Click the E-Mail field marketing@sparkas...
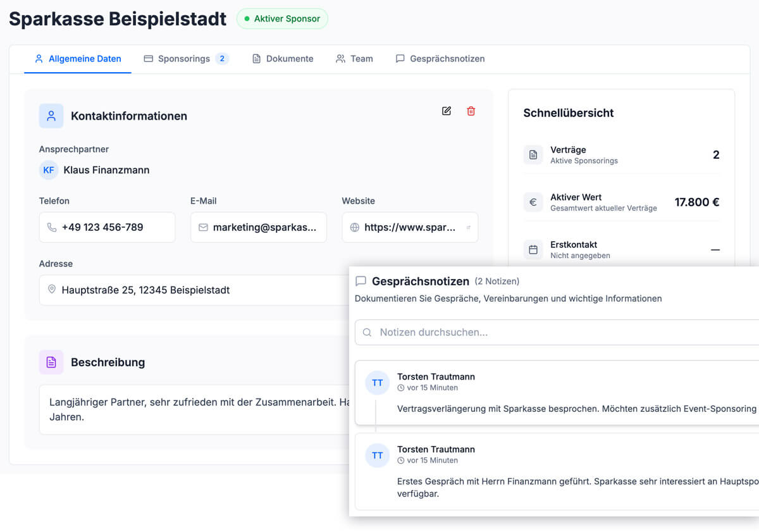The image size is (759, 532). [x=259, y=227]
